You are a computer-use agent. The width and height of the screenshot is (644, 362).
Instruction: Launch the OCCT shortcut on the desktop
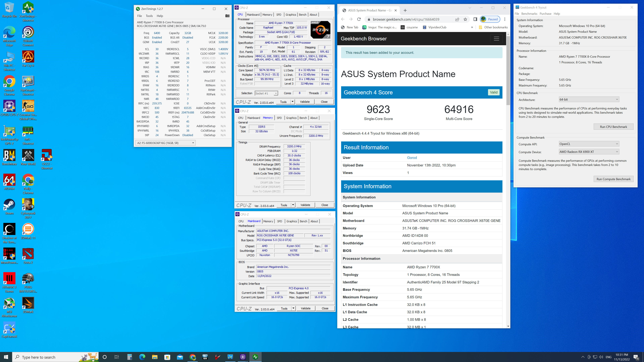(x=47, y=159)
